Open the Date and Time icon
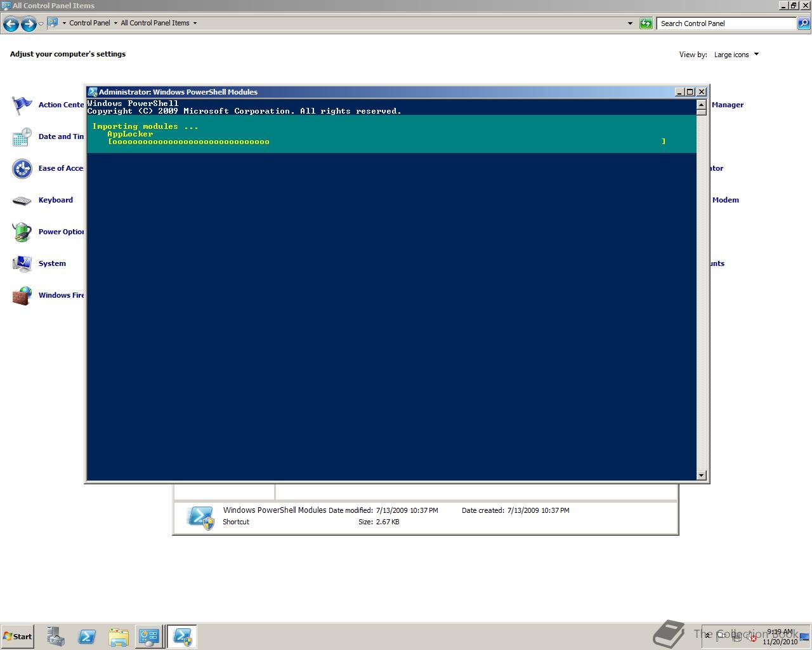The image size is (812, 650). 22,136
